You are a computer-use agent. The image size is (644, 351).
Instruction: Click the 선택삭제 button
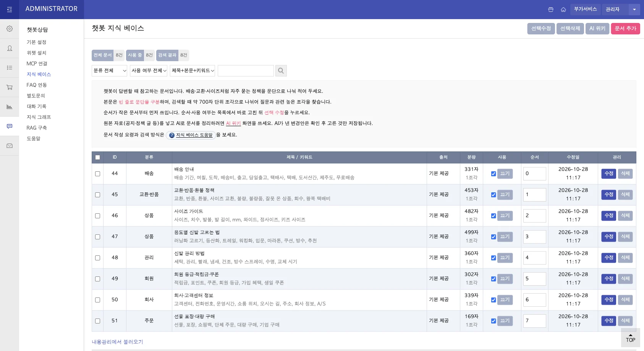(x=570, y=29)
